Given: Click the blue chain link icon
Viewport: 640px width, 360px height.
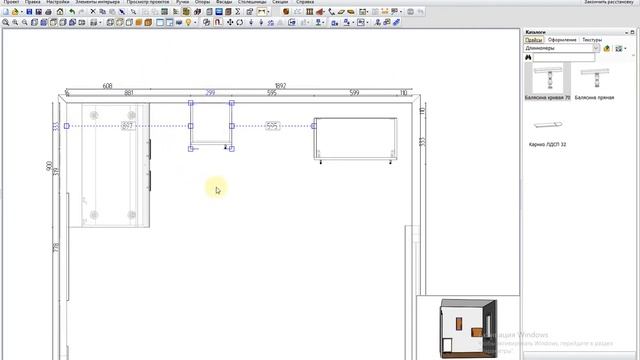Looking at the screenshot, I should point(396,22).
